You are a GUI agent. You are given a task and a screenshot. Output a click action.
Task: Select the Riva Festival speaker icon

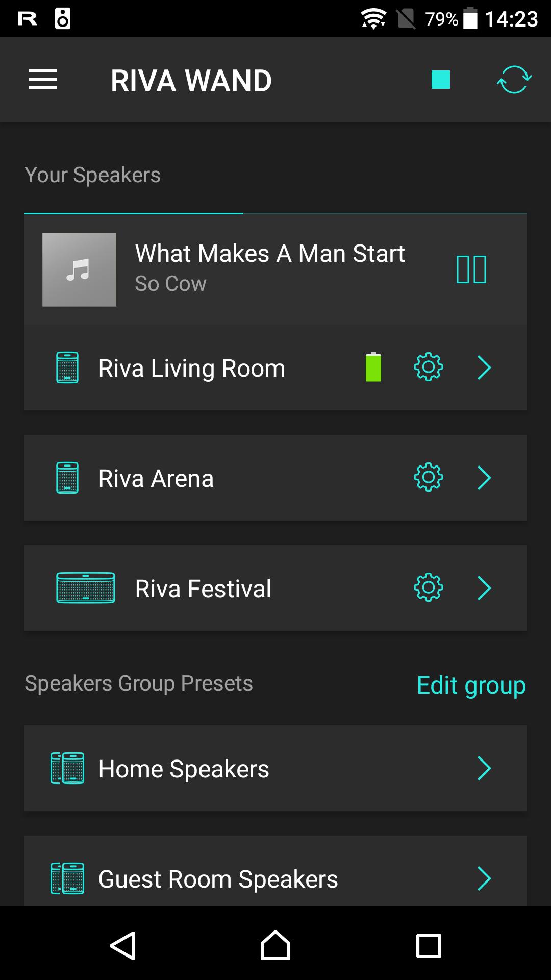(x=86, y=588)
